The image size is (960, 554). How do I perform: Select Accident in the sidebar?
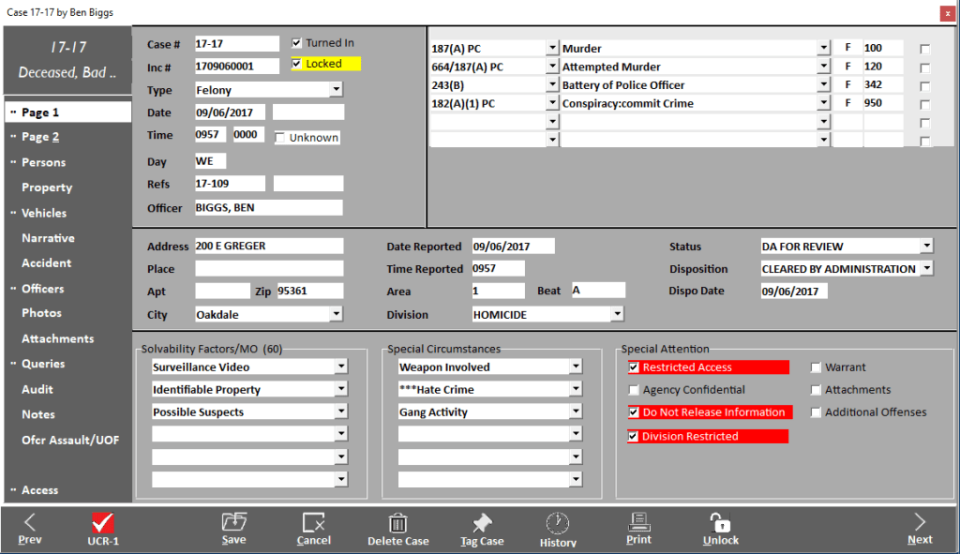tap(46, 263)
